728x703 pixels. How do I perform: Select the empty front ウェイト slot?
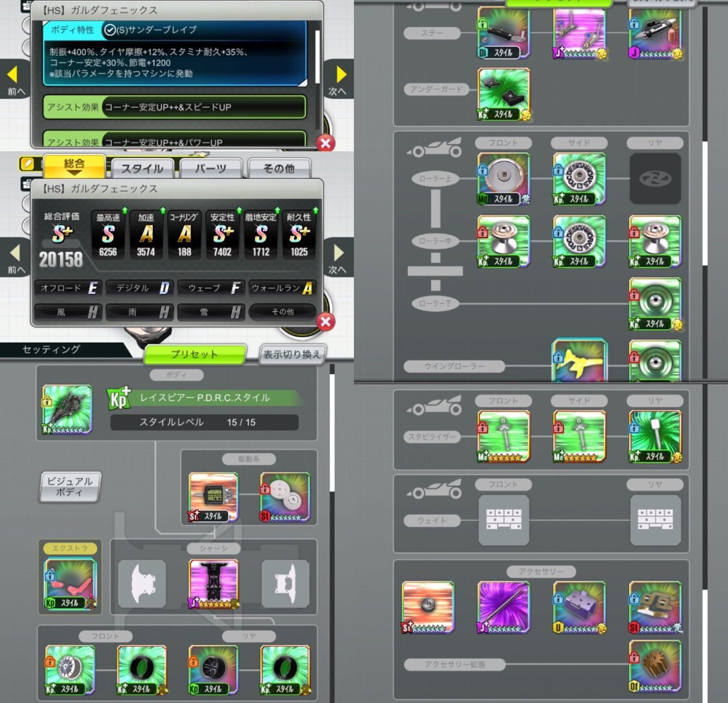(x=504, y=520)
